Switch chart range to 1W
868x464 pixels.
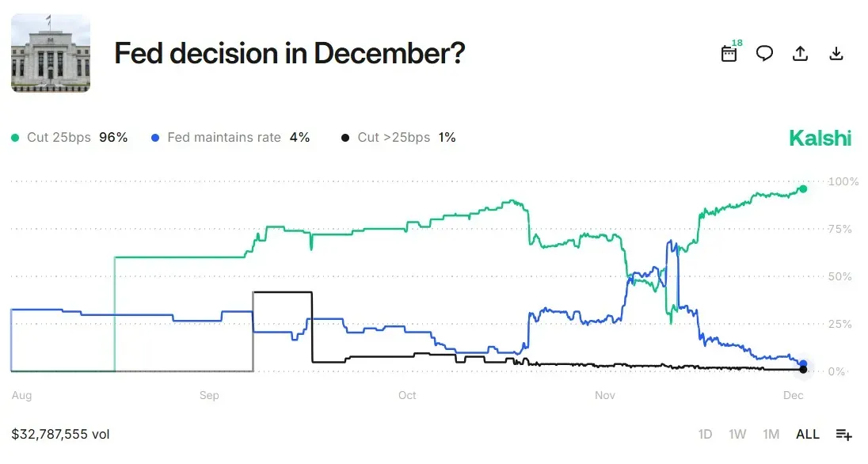click(737, 434)
